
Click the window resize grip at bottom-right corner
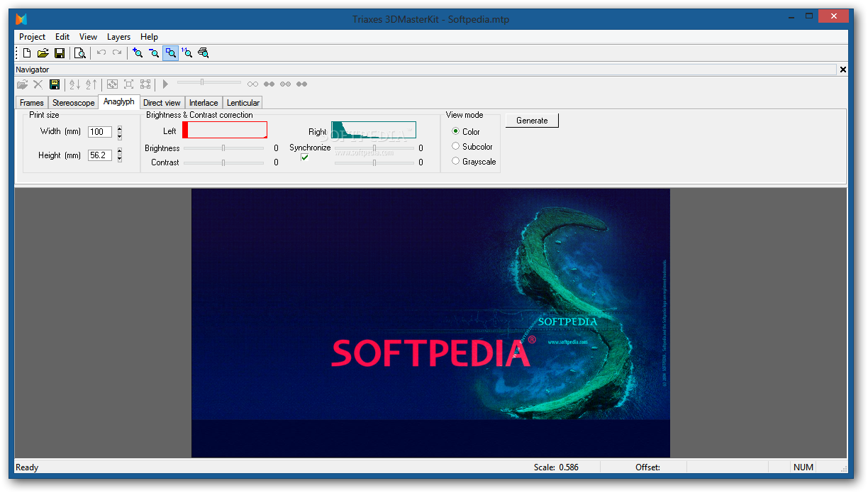point(844,468)
